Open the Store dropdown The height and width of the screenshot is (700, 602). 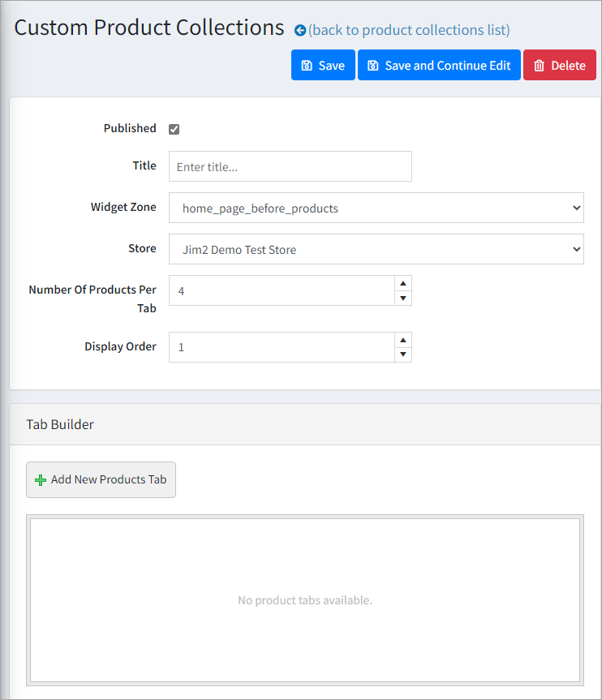tap(376, 249)
